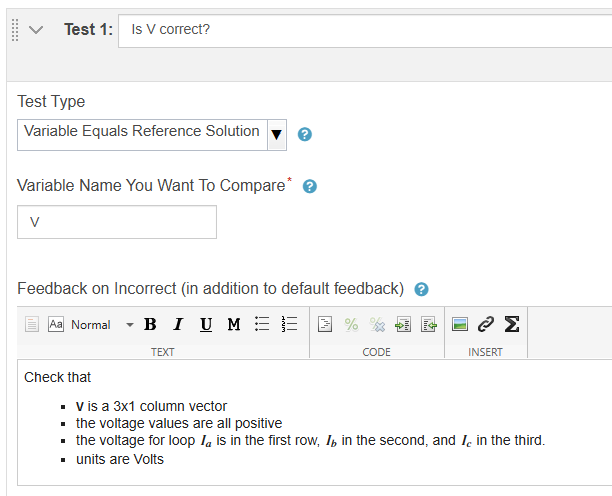The image size is (612, 496).
Task: Insert a hyperlink in the feedback
Action: (x=486, y=324)
